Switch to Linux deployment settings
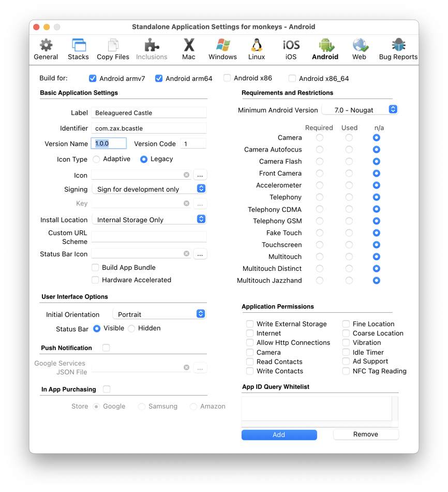 tap(257, 49)
